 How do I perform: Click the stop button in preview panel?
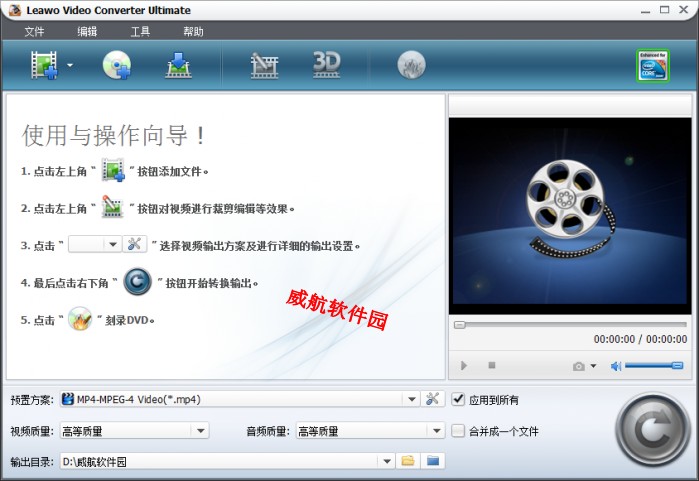492,365
